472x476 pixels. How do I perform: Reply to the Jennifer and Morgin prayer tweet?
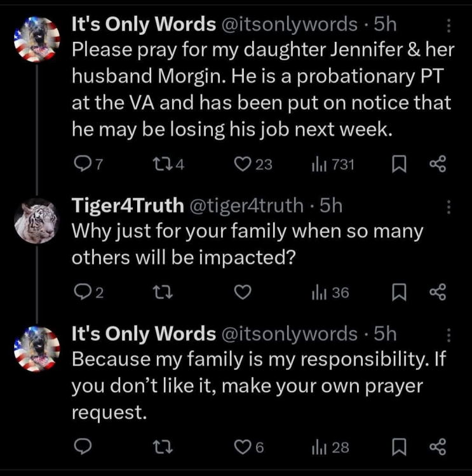(81, 165)
